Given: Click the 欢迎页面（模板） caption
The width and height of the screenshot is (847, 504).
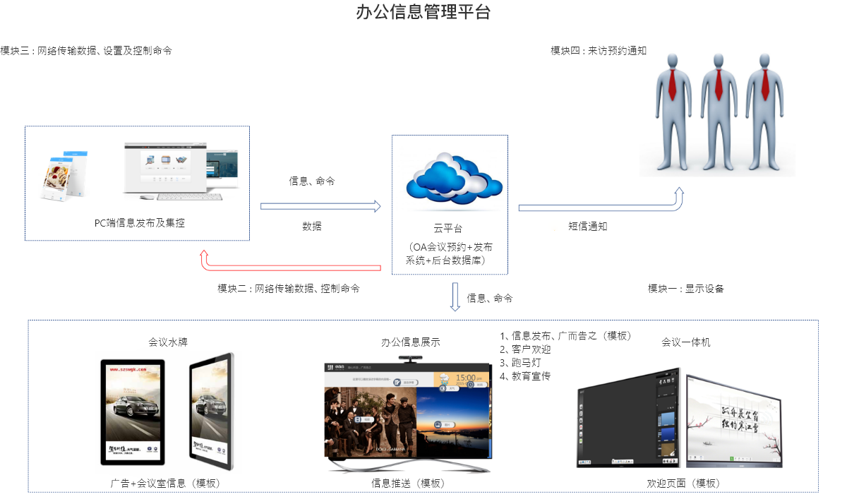Looking at the screenshot, I should (683, 483).
